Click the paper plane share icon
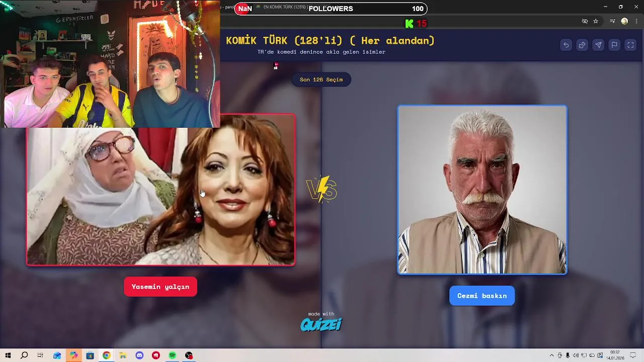The image size is (644, 362). [598, 45]
